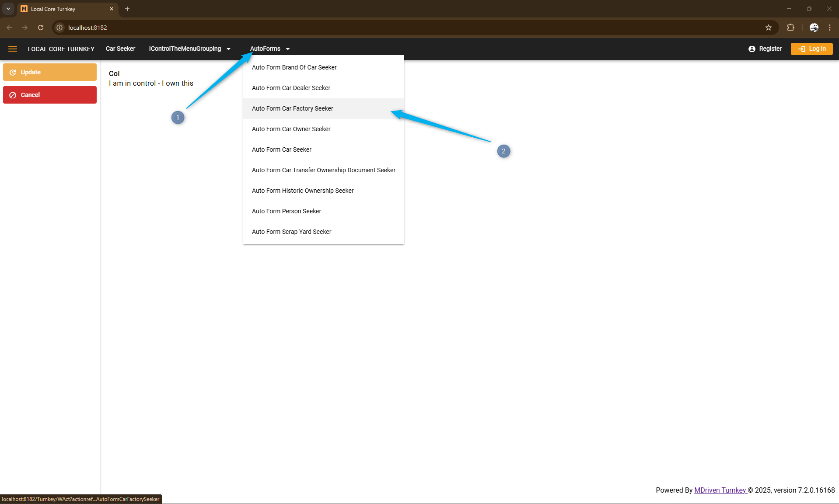
Task: Collapse the AutoForms dropdown menu
Action: 269,49
